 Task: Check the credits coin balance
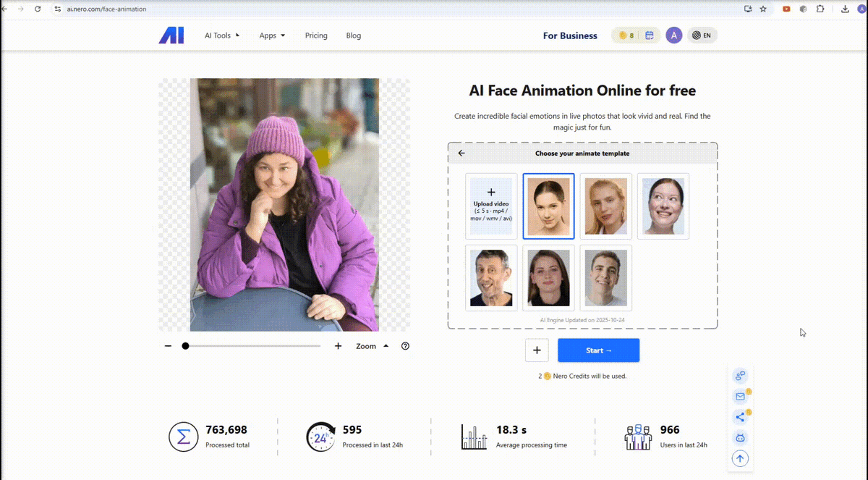(626, 35)
